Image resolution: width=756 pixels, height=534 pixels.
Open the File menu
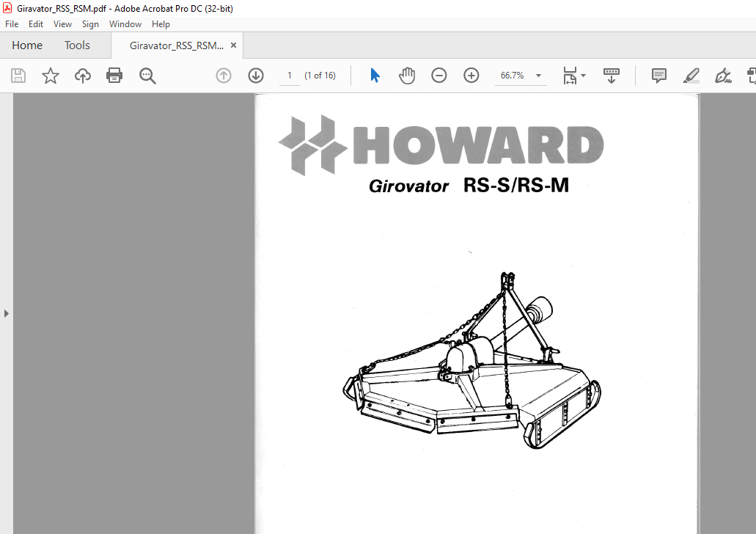(x=12, y=24)
